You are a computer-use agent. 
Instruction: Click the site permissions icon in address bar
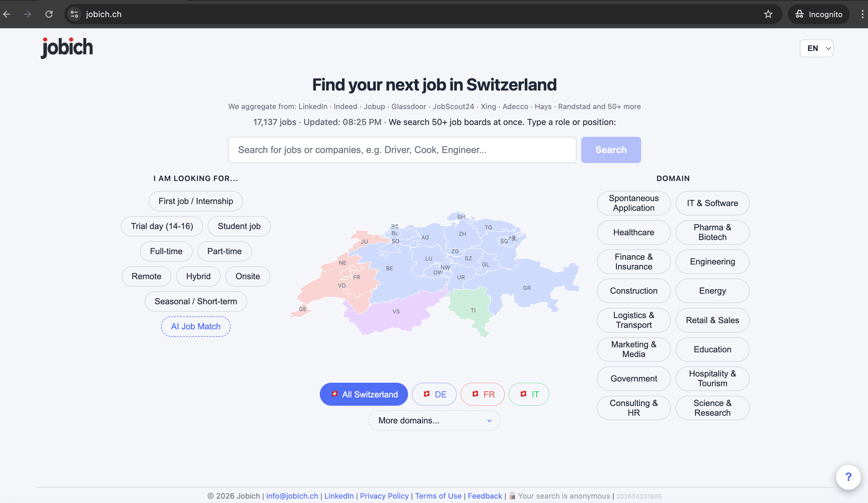point(74,14)
